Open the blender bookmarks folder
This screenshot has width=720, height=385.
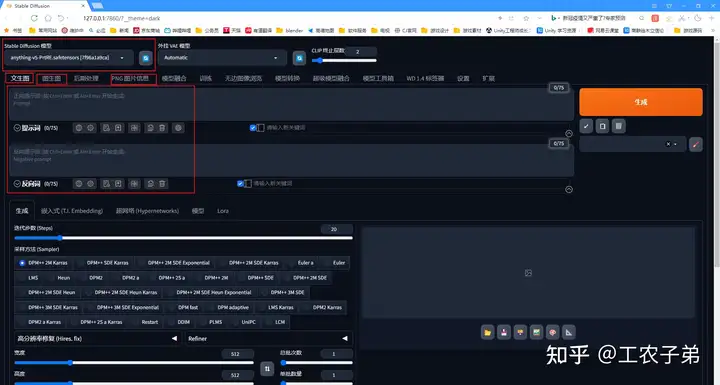click(289, 30)
